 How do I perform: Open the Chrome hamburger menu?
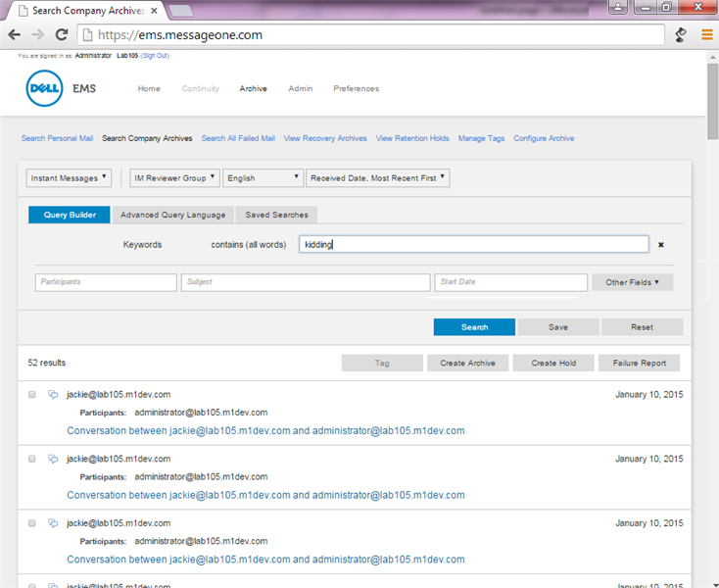point(707,35)
